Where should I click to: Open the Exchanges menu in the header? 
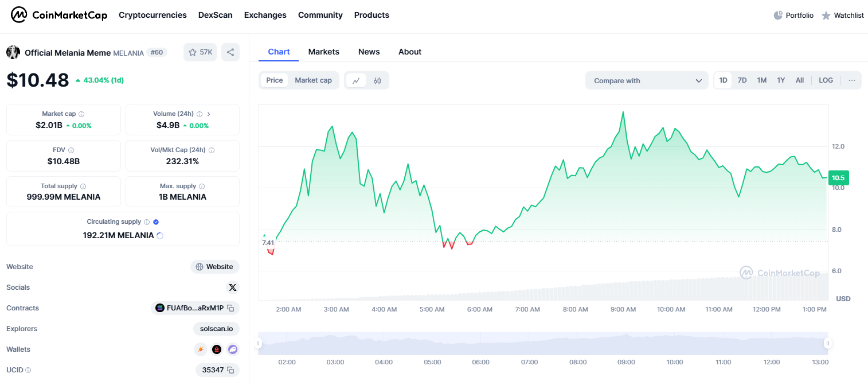click(x=265, y=15)
